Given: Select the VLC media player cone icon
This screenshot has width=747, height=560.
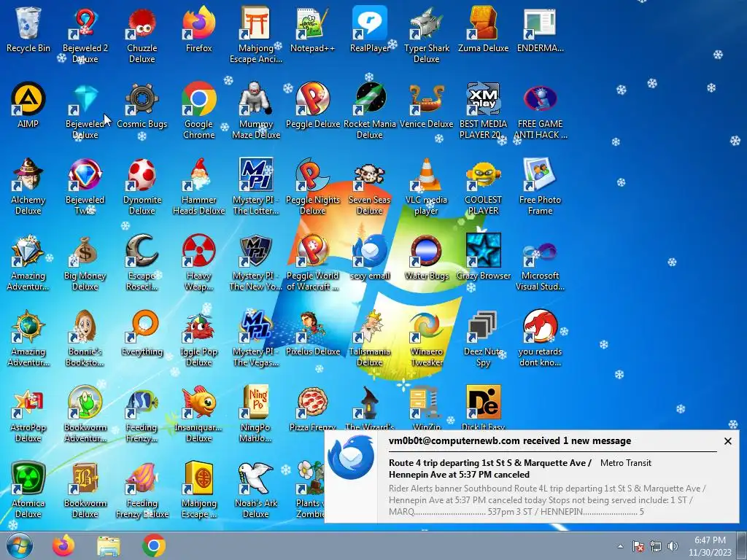Looking at the screenshot, I should pyautogui.click(x=426, y=187).
